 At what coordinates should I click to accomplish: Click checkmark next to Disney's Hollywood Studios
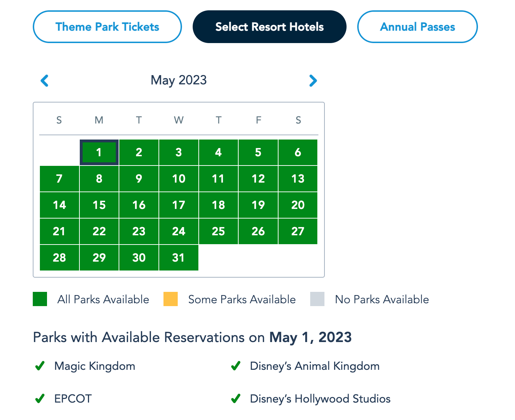236,399
